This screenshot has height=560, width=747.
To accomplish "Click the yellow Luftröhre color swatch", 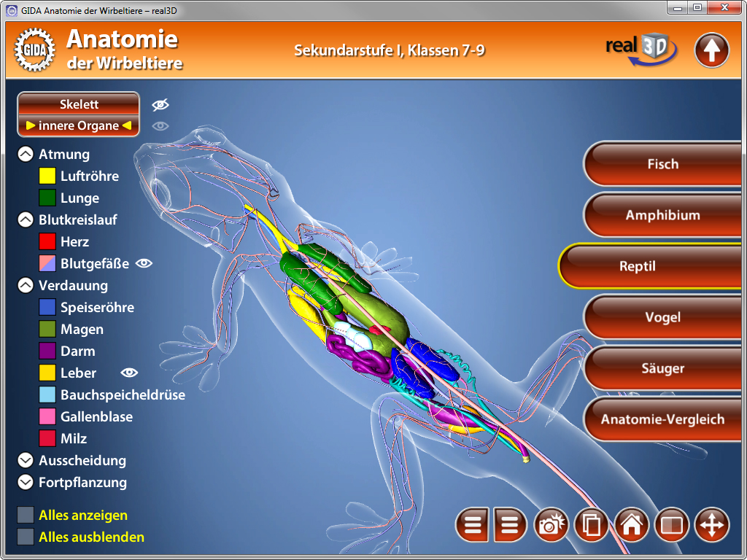I will 47,176.
